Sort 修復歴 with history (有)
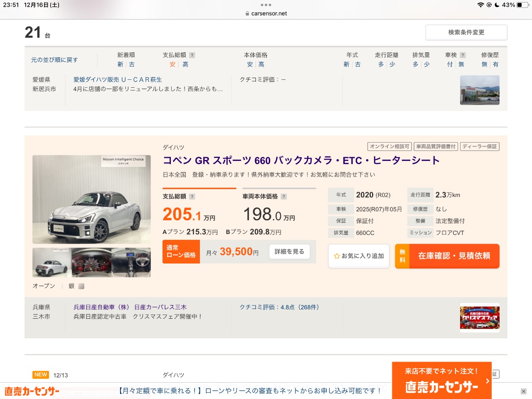 point(495,64)
